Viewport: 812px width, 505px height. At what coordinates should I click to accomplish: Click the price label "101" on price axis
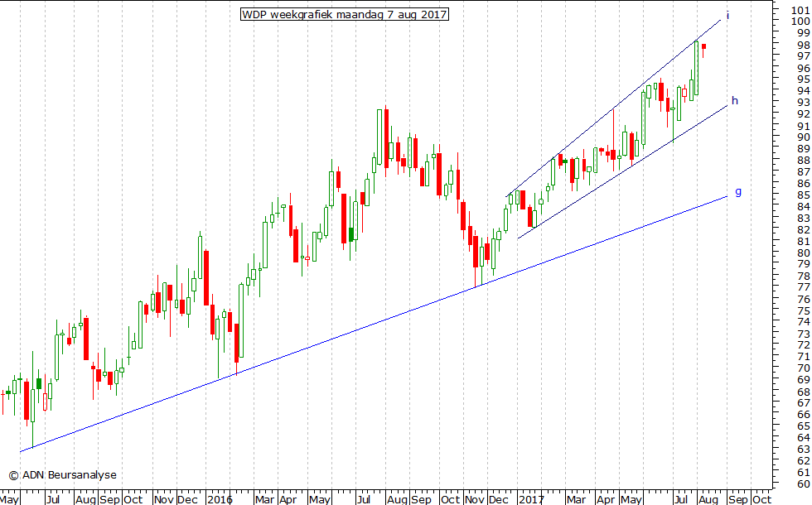[800, 10]
